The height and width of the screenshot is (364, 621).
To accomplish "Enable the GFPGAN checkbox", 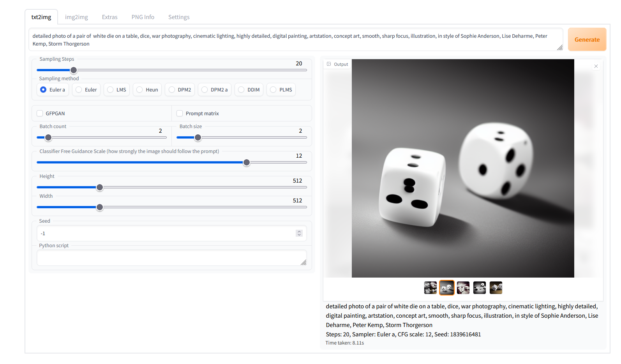I will [x=40, y=113].
